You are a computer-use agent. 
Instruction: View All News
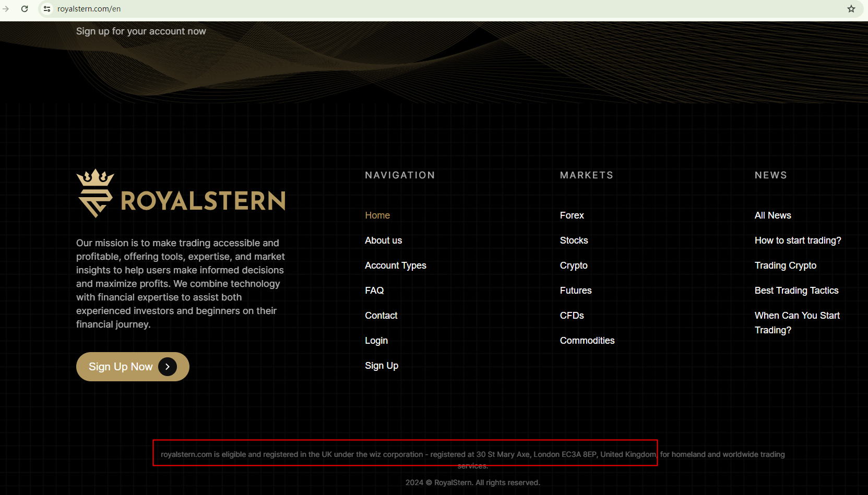point(772,215)
